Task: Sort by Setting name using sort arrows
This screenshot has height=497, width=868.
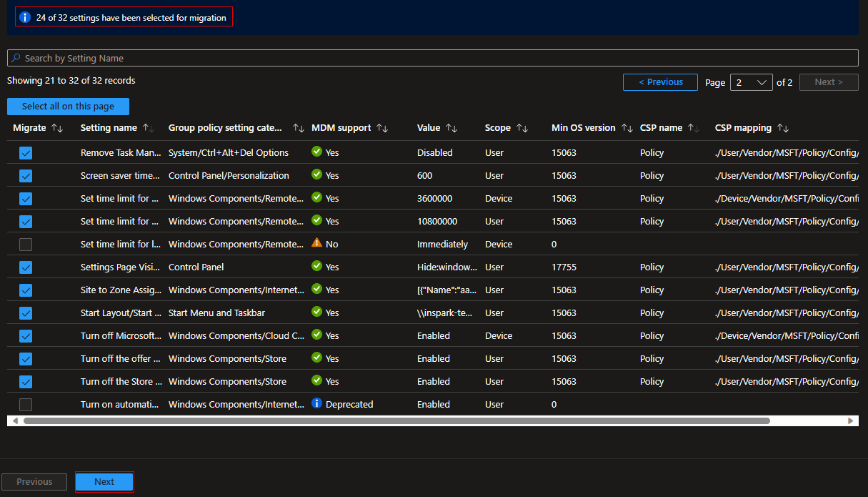Action: pos(149,128)
